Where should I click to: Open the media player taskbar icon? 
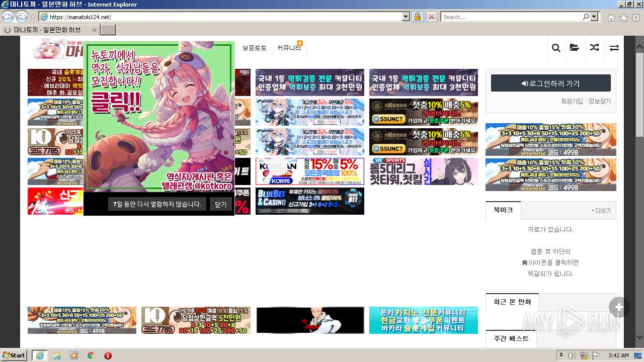tap(74, 355)
